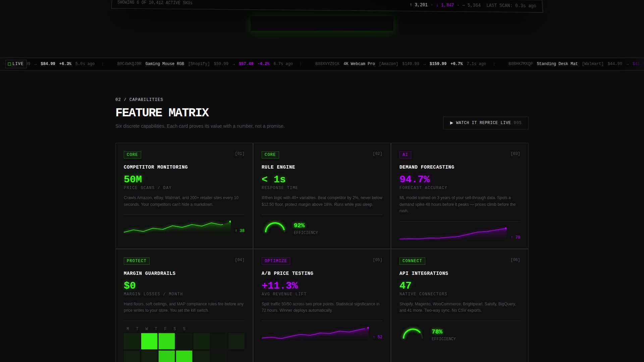Select the CONNECT badge on API Integrations

[x=412, y=261]
